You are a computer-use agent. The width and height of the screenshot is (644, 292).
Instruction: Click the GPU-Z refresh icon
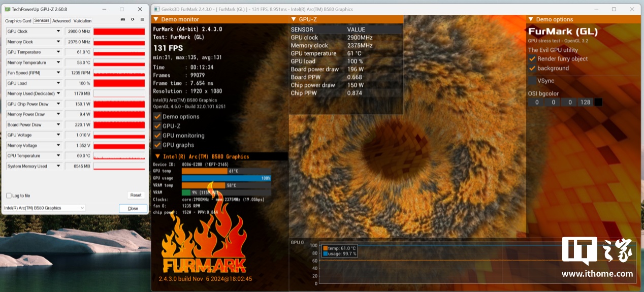pyautogui.click(x=133, y=19)
